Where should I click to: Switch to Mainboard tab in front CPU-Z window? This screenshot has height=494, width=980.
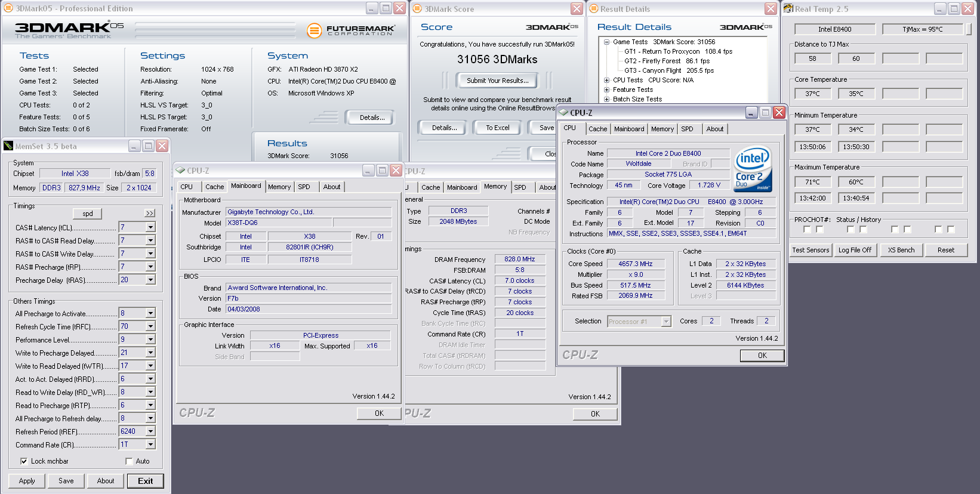pyautogui.click(x=629, y=129)
